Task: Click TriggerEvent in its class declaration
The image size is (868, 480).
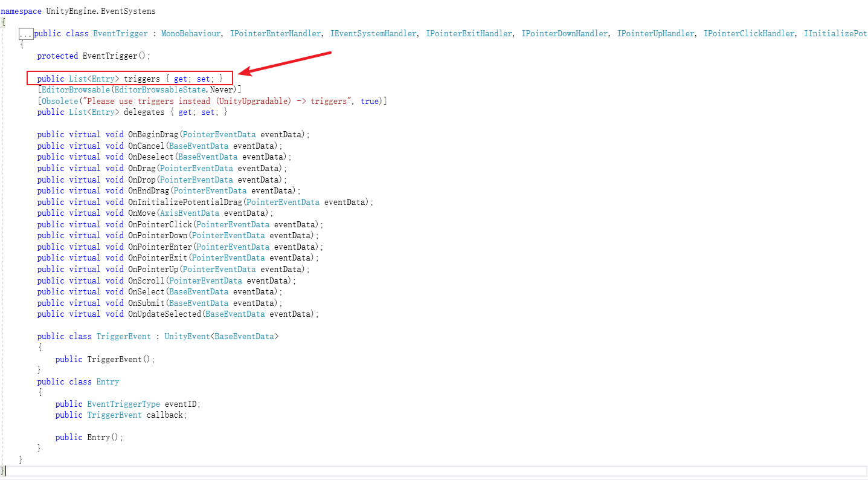Action: coord(123,337)
